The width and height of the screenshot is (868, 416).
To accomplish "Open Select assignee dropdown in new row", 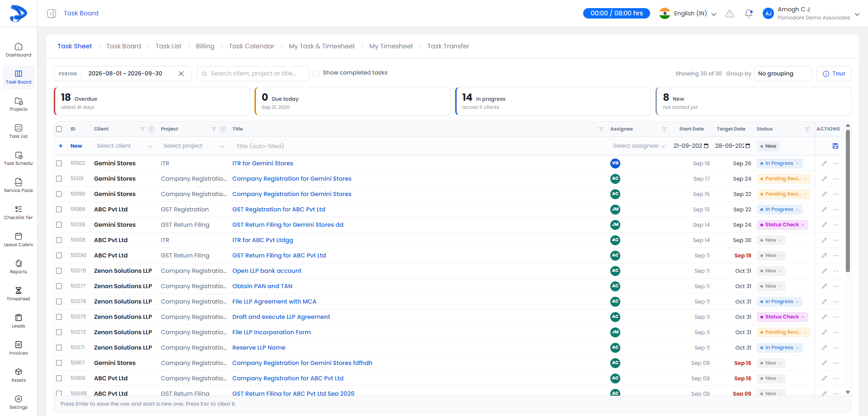I will 639,146.
